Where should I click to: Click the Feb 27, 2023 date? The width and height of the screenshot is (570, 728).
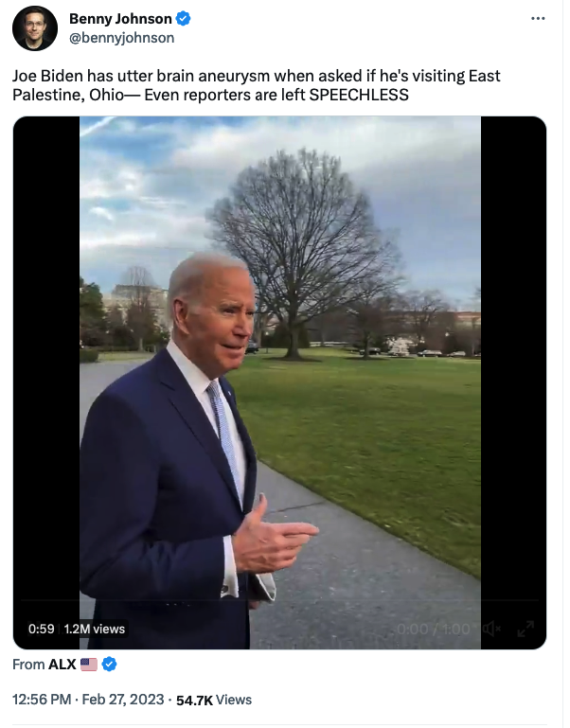(x=123, y=700)
